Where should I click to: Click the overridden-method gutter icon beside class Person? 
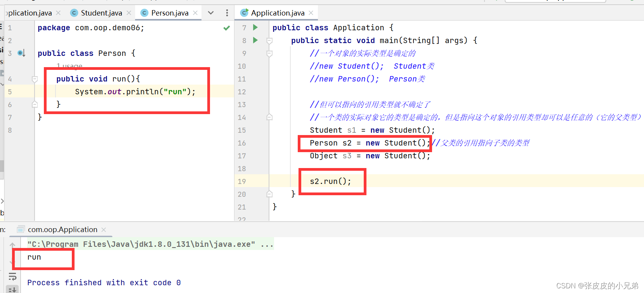click(x=21, y=53)
